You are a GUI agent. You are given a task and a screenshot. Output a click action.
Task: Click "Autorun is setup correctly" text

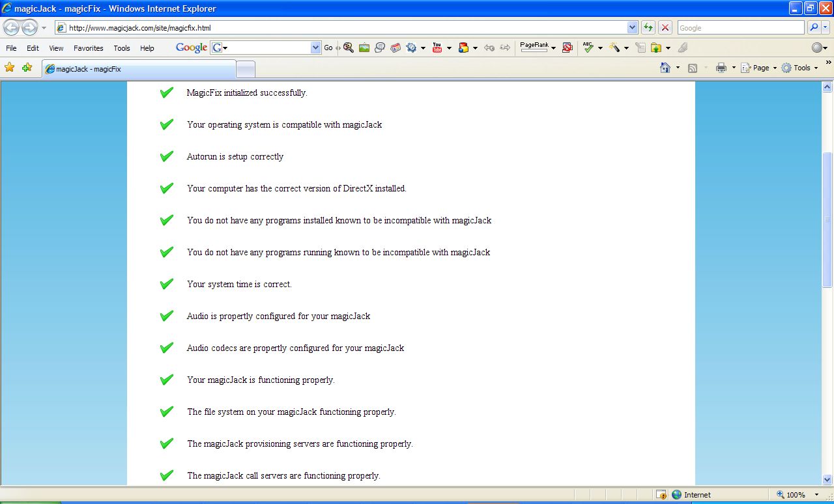pos(235,156)
